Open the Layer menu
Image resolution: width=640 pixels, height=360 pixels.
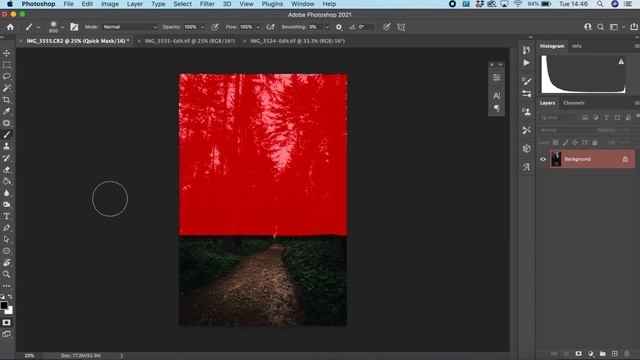click(135, 4)
